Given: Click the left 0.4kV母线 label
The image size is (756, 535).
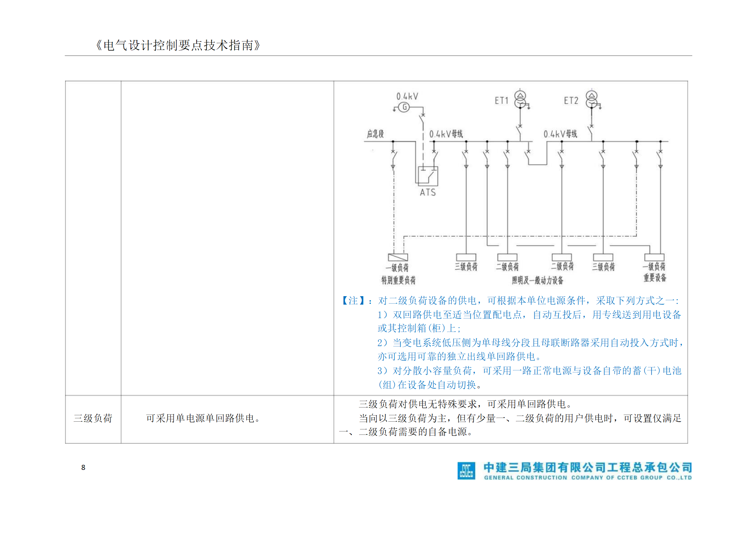Looking at the screenshot, I should (x=446, y=134).
